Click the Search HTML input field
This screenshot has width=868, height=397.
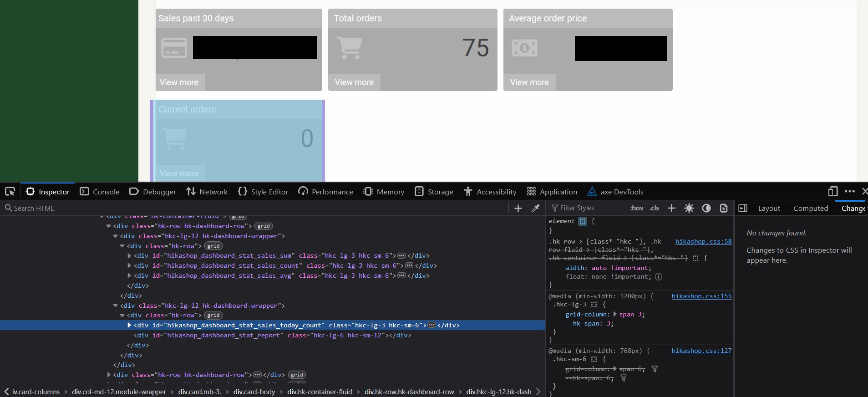pos(255,208)
